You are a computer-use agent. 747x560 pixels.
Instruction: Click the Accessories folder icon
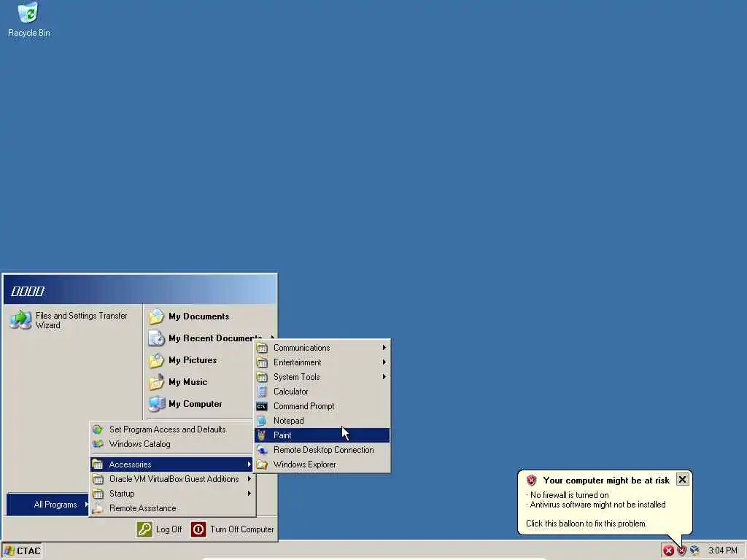[98, 464]
